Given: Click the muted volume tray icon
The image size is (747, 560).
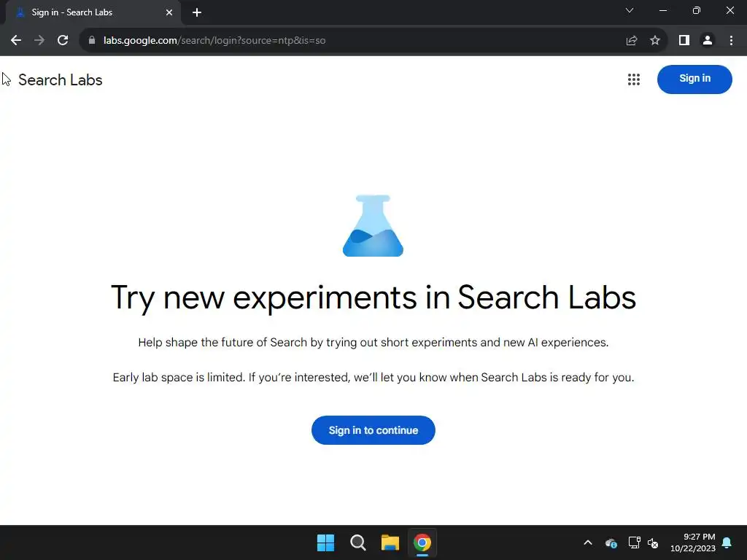Looking at the screenshot, I should tap(653, 542).
